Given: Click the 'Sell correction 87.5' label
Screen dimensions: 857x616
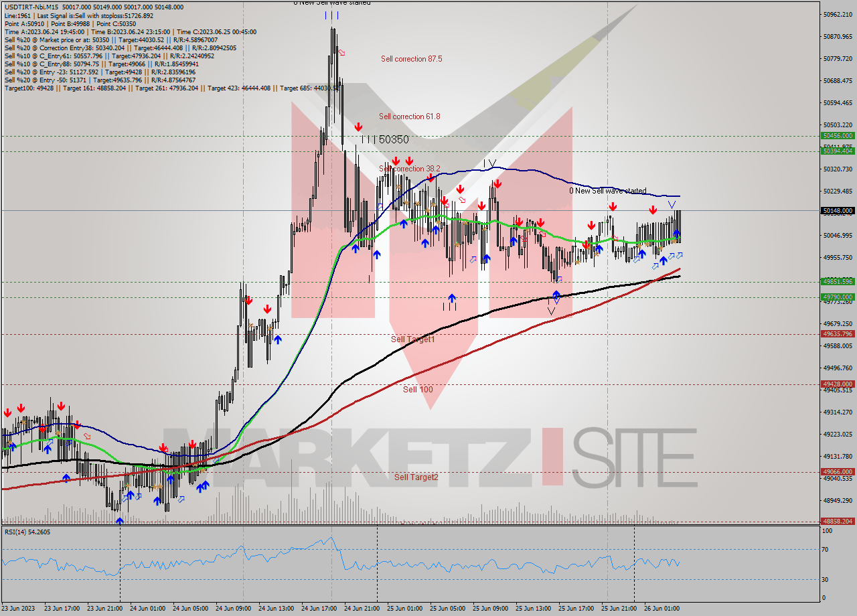Looking at the screenshot, I should (x=411, y=59).
